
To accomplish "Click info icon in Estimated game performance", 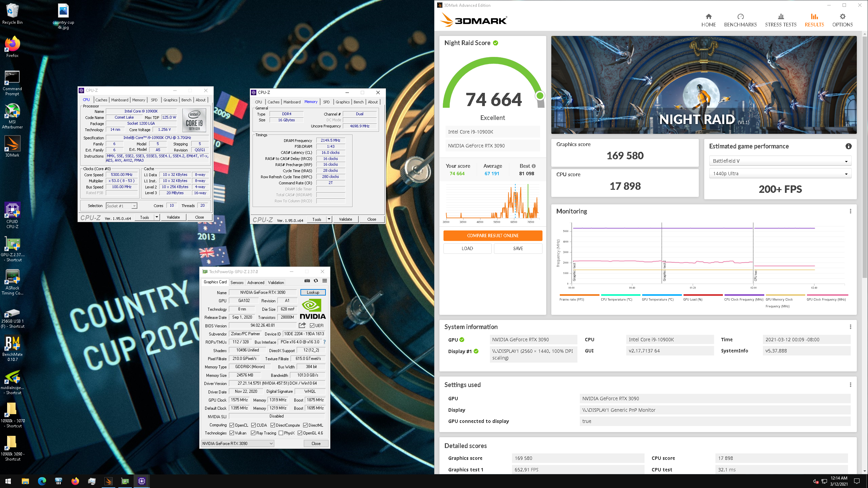I will tap(848, 146).
